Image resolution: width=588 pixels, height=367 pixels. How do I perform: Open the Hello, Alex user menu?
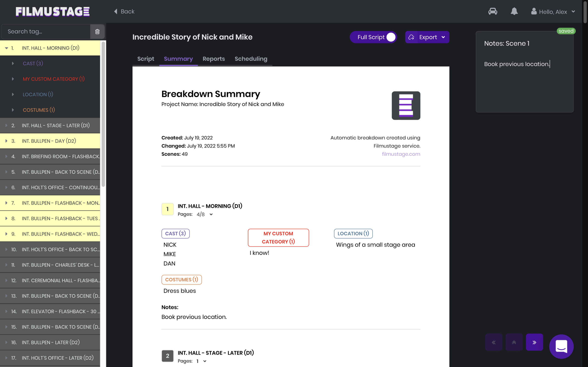tap(553, 12)
